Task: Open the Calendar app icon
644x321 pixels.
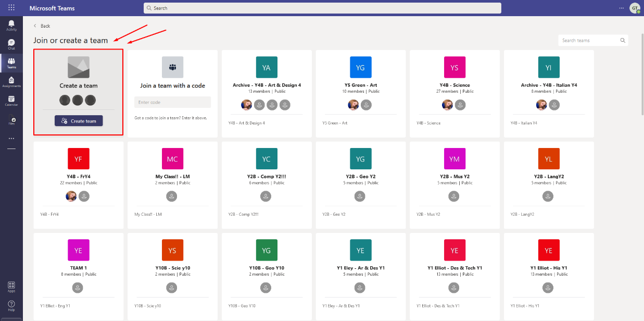Action: [x=11, y=101]
